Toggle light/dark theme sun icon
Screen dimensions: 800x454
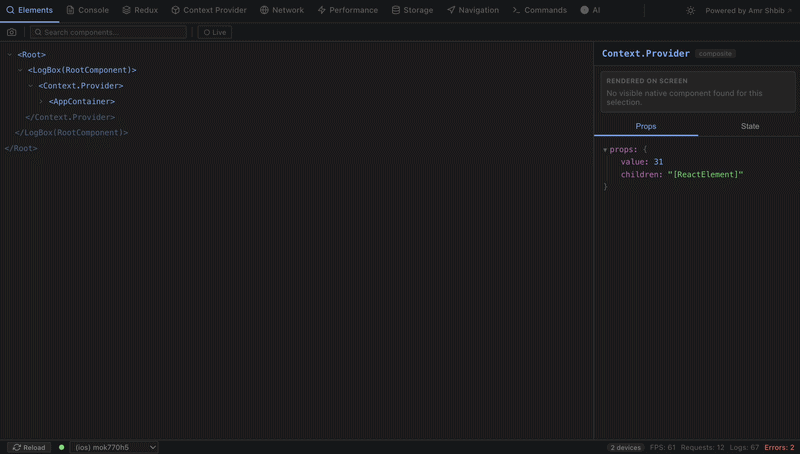click(x=690, y=11)
